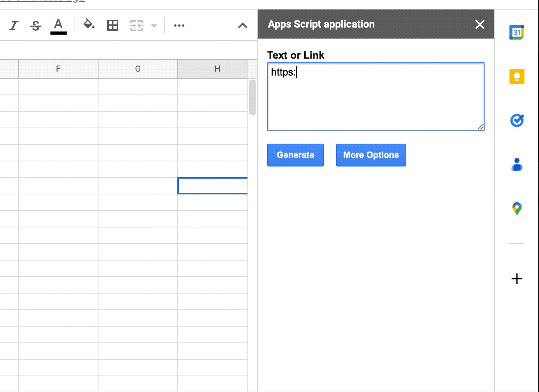Select column H header
This screenshot has height=392, width=539.
217,68
